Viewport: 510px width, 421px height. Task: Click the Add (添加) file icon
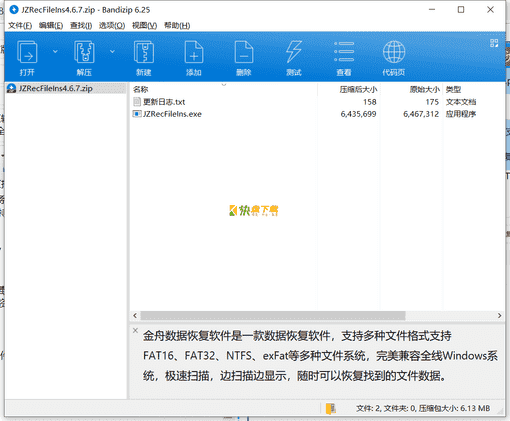pos(194,52)
